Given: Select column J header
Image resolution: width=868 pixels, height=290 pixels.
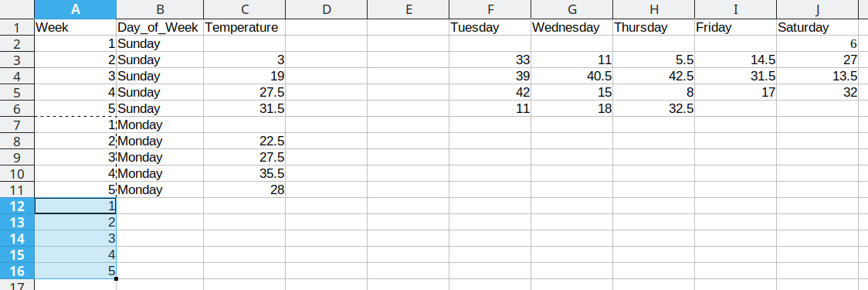Looking at the screenshot, I should click(818, 9).
